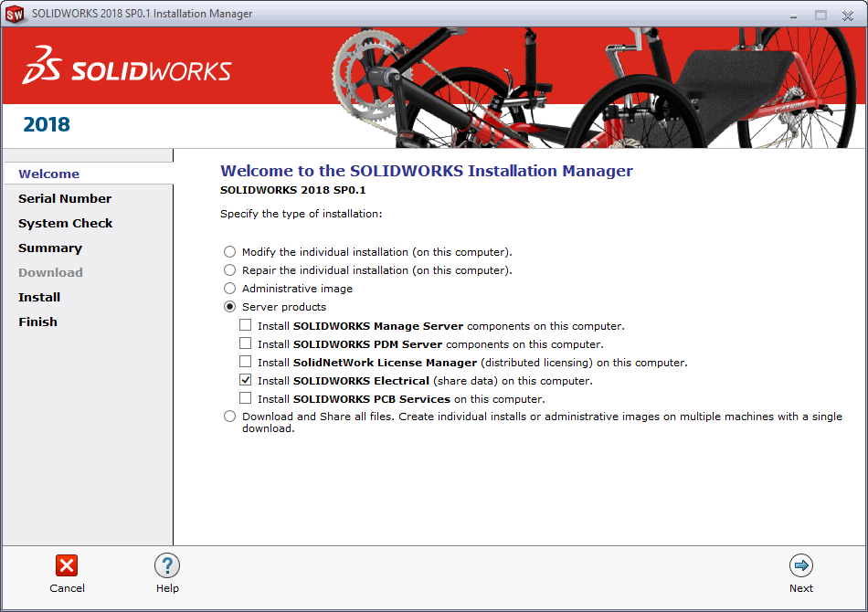
Task: Click the red Cancel X icon
Action: pyautogui.click(x=67, y=565)
